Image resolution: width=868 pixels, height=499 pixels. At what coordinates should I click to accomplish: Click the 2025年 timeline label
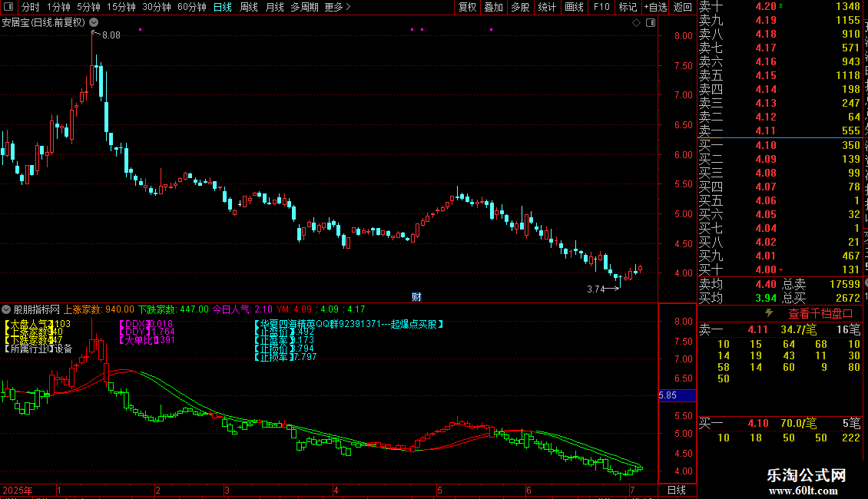tap(17, 490)
